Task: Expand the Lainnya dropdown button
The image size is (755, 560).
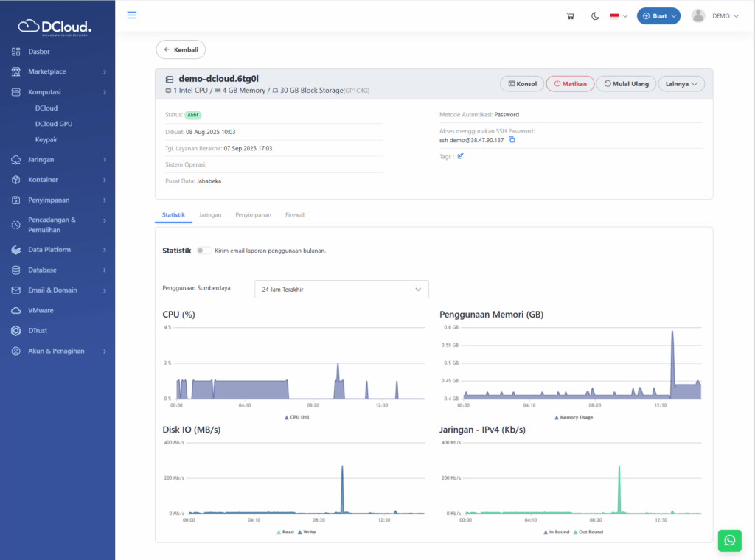Action: coord(681,84)
